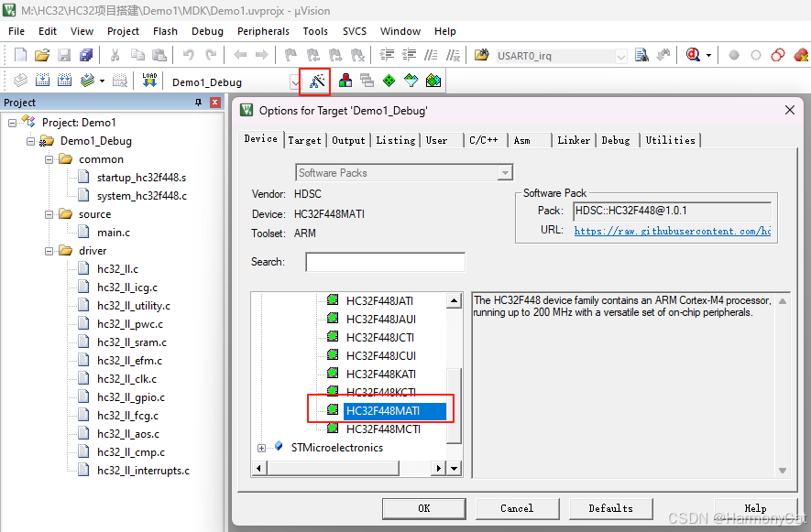Screen dimensions: 811x532
Task: Click the Start/Stop Debug Session icon
Action: click(693, 55)
